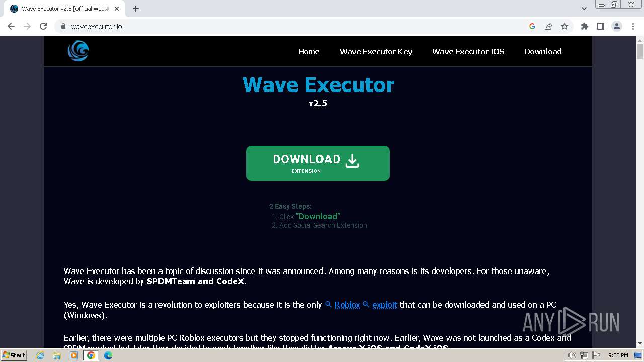
Task: Launch Internet Explorer from taskbar
Action: coord(40,355)
